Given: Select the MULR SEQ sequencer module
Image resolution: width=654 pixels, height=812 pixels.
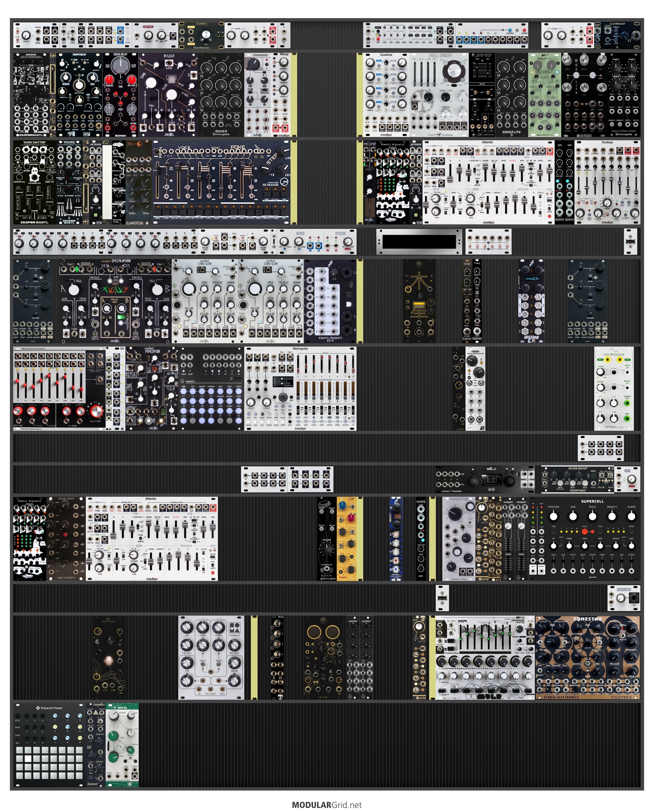Looking at the screenshot, I should [486, 658].
